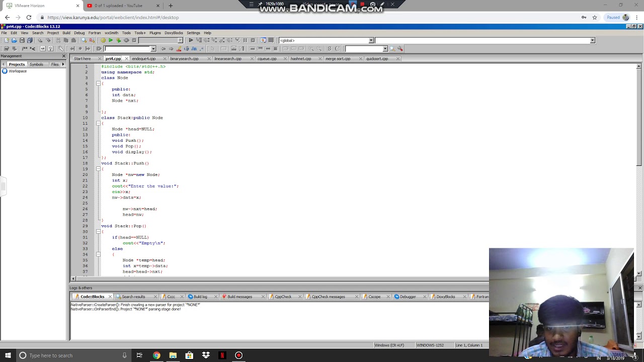The height and width of the screenshot is (362, 644).
Task: Click the Rebuild icon
Action: point(126,40)
